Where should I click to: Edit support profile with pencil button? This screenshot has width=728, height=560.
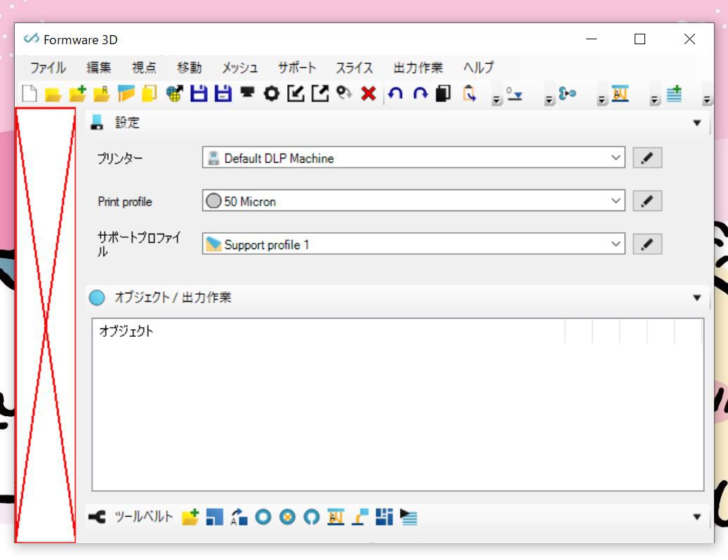point(647,244)
